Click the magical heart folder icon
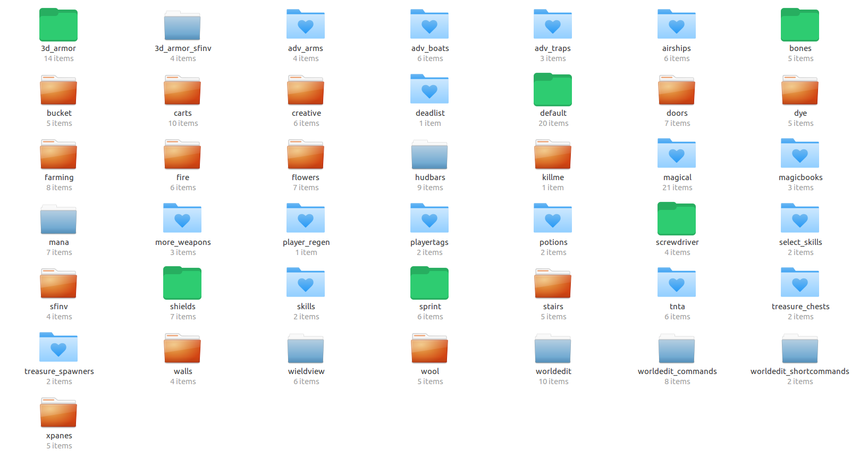 tap(677, 153)
